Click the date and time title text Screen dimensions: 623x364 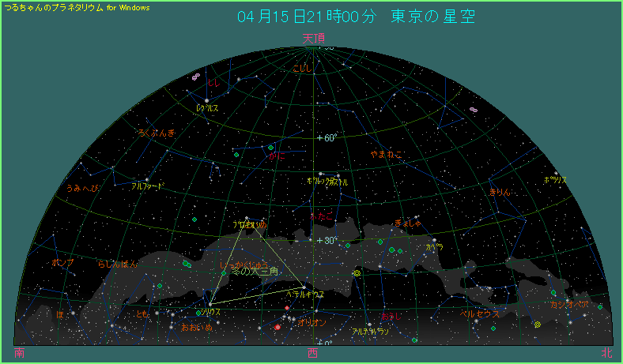click(x=357, y=17)
